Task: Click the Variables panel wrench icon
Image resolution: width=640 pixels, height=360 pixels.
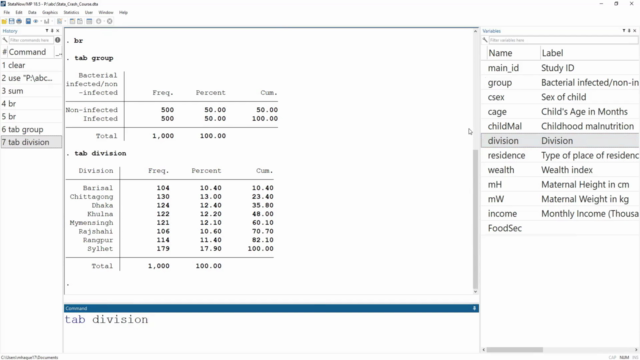Action: click(x=485, y=40)
